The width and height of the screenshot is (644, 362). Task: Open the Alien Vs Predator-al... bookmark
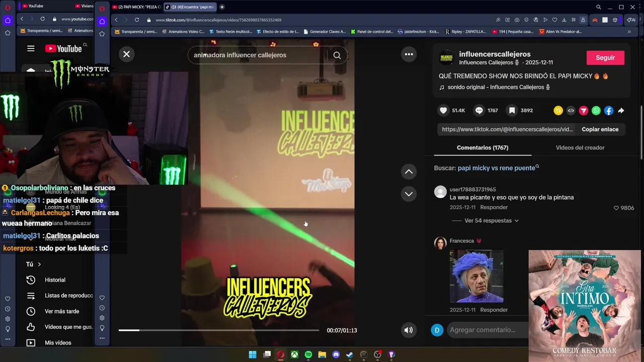coord(560,32)
